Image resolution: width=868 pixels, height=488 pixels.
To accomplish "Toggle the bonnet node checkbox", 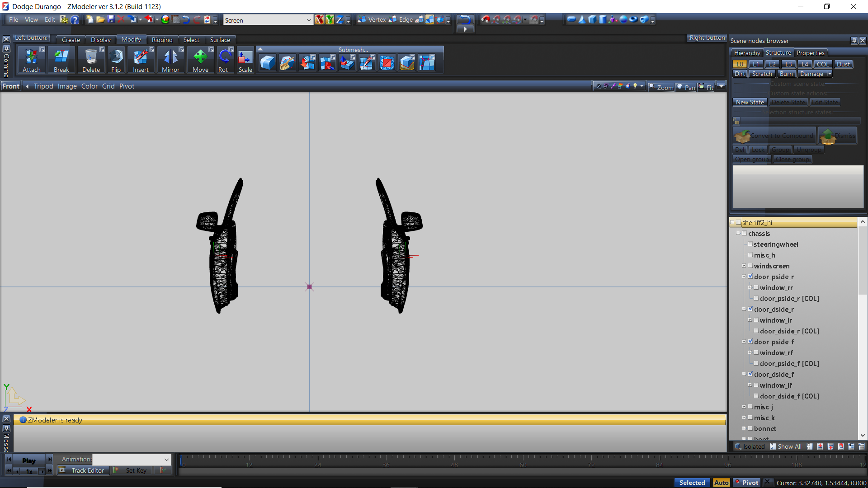I will [750, 428].
